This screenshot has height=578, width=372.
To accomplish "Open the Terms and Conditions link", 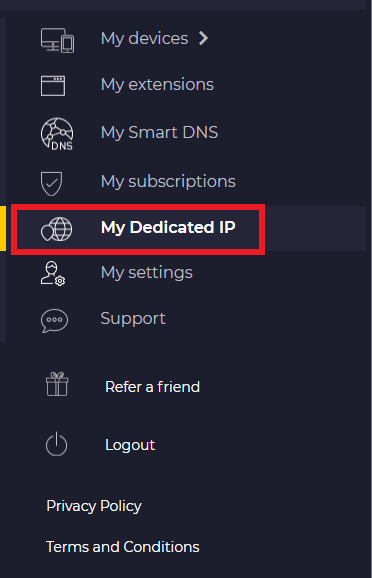I will click(x=122, y=547).
